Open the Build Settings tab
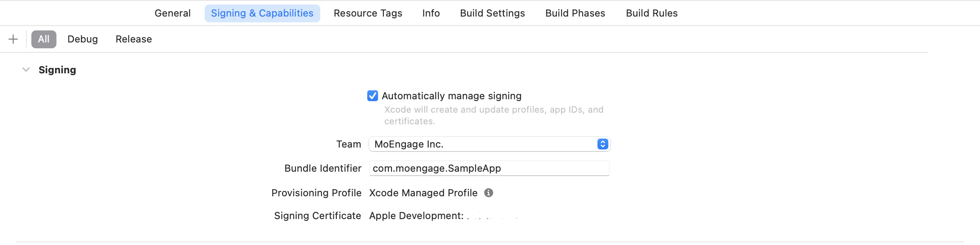The height and width of the screenshot is (245, 980). coord(492,13)
